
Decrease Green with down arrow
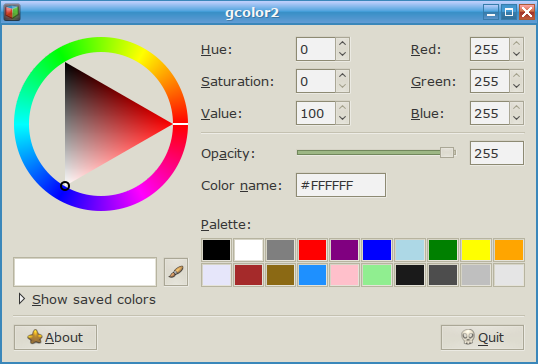pos(516,86)
